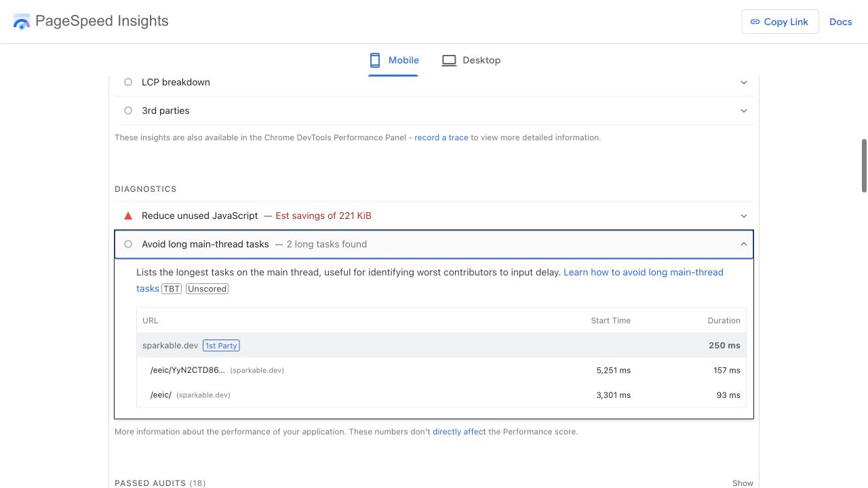Expand Reduce unused JavaScript chevron
The height and width of the screenshot is (488, 868).
click(x=744, y=216)
